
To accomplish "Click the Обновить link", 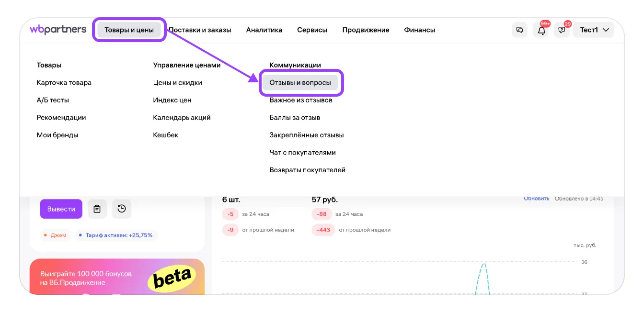I will (536, 199).
